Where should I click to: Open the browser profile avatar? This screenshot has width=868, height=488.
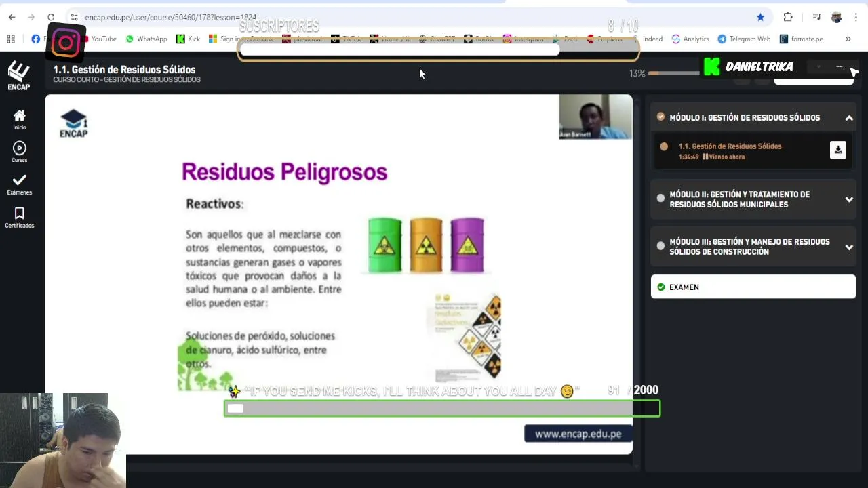pyautogui.click(x=836, y=17)
